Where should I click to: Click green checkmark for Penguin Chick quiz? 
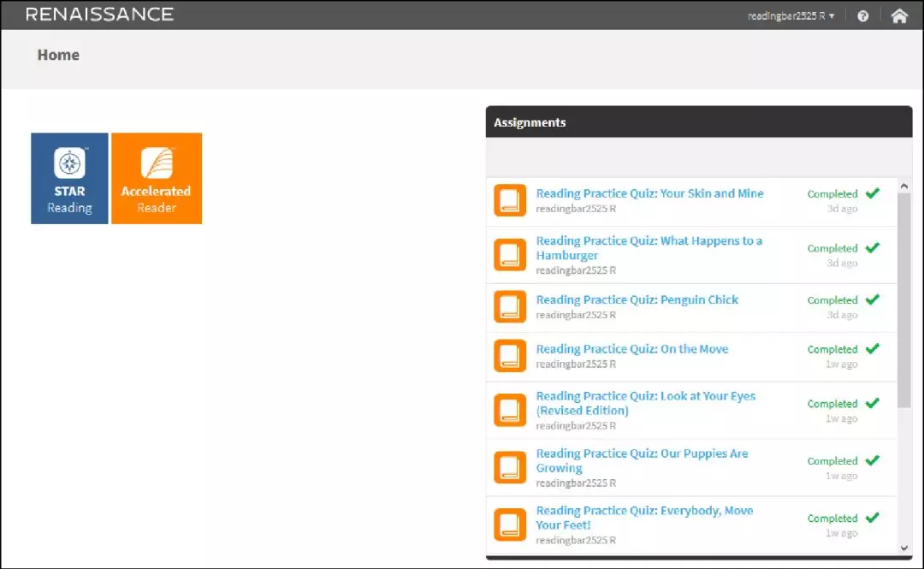872,299
